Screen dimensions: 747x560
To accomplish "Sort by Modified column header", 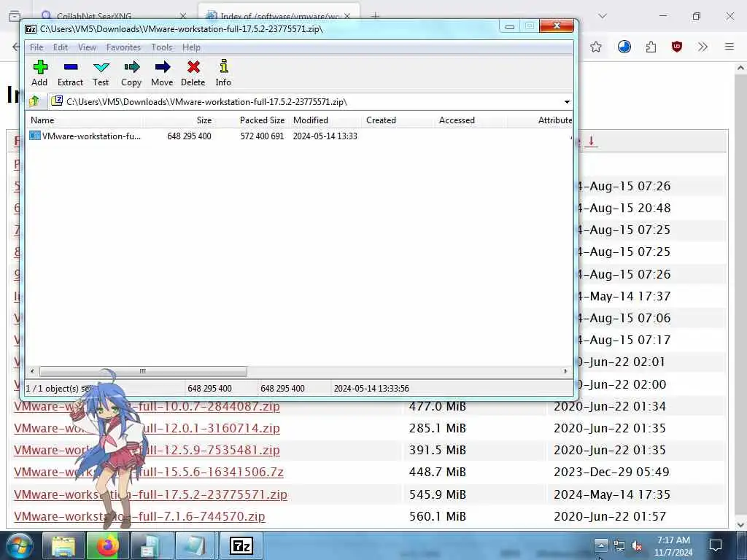I will click(325, 120).
